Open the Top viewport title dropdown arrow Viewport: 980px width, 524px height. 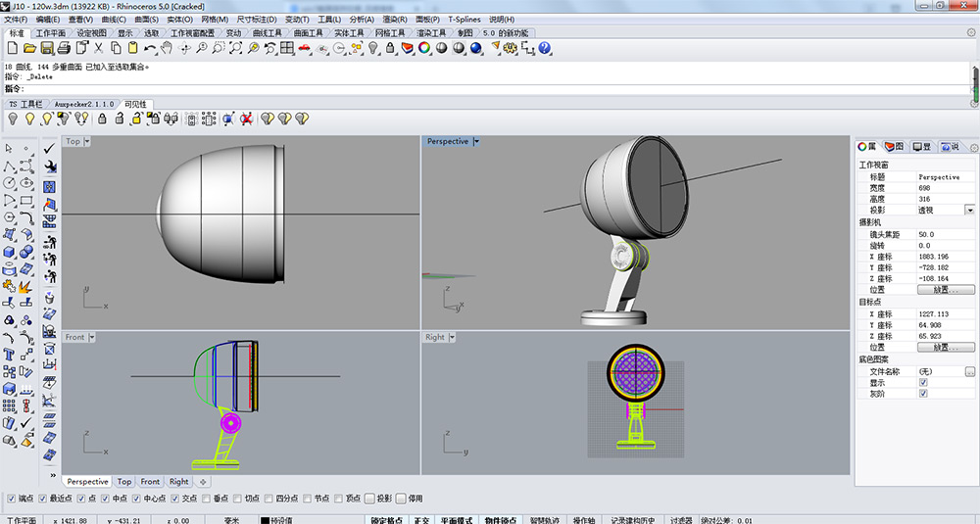coord(87,141)
